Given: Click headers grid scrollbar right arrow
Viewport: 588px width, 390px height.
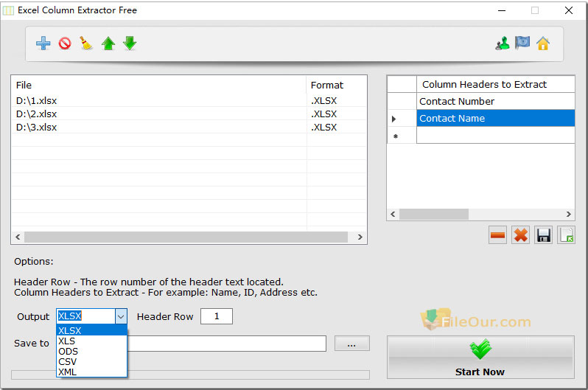Looking at the screenshot, I should tap(569, 214).
